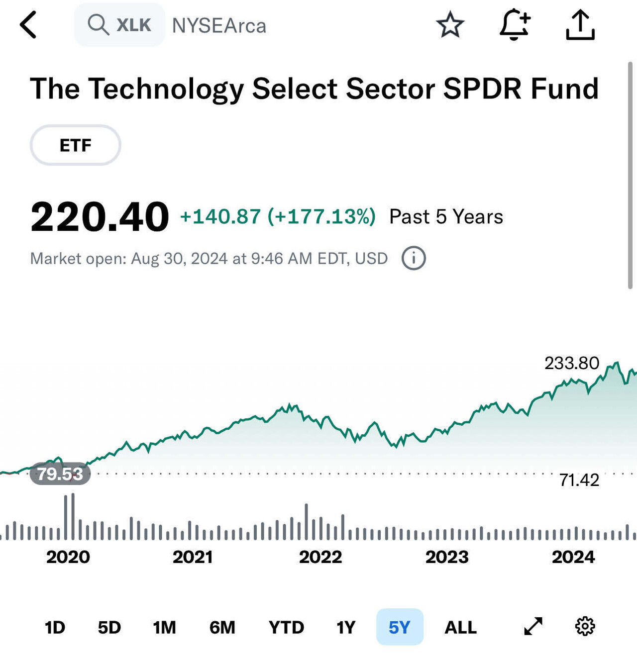Select the 5D time range
This screenshot has width=637, height=672.
109,627
